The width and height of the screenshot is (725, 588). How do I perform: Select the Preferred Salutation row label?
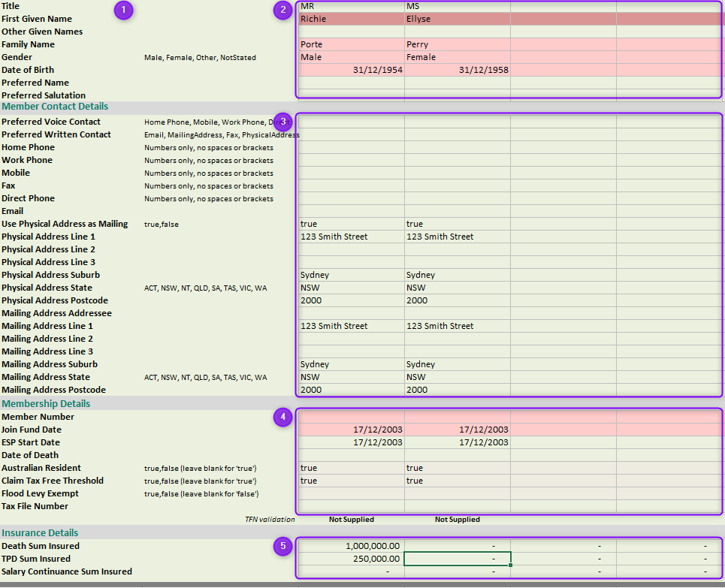pos(44,95)
